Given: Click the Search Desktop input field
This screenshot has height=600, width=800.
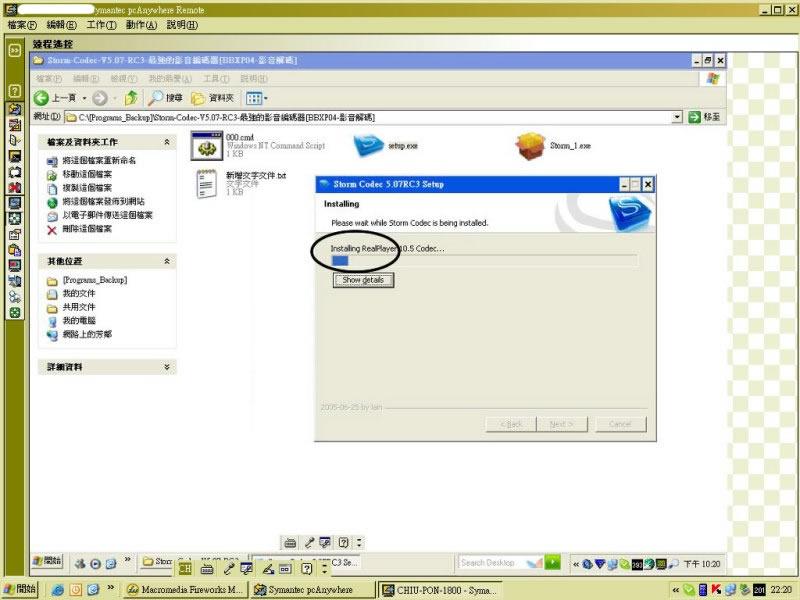Looking at the screenshot, I should pyautogui.click(x=492, y=563).
